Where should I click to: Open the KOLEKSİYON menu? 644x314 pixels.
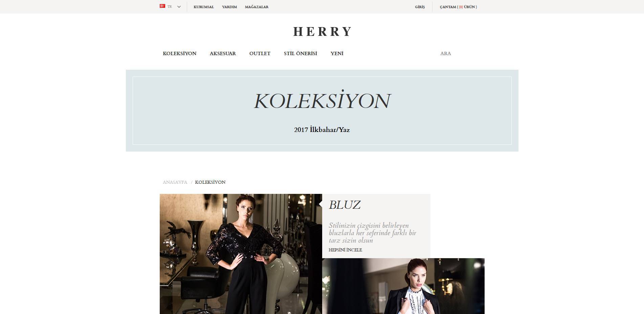pos(180,53)
